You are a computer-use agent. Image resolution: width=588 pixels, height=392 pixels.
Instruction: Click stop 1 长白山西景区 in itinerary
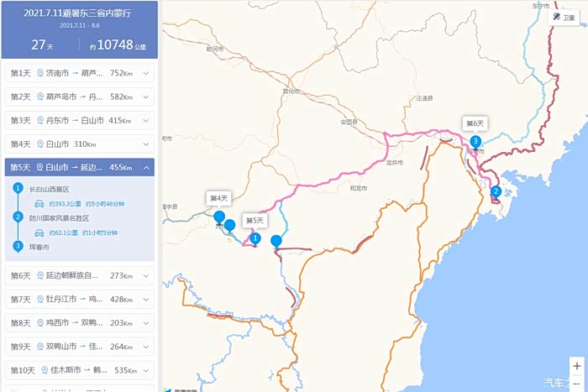(x=49, y=189)
